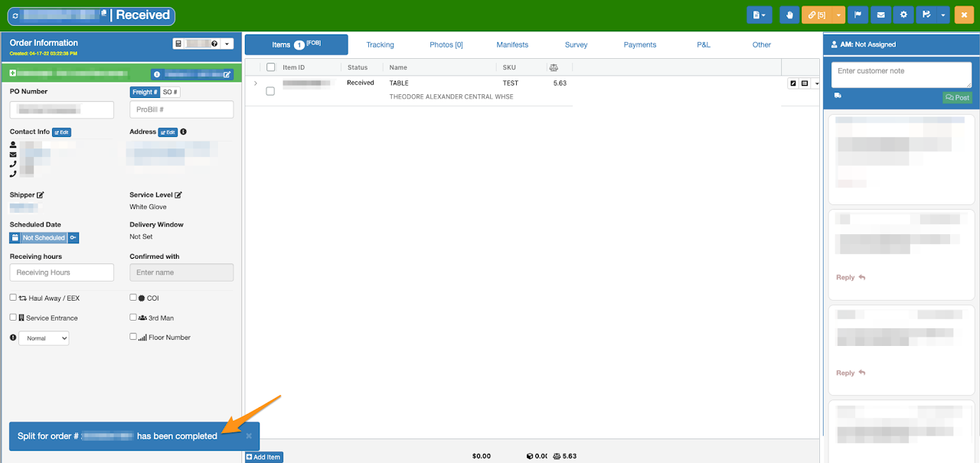The height and width of the screenshot is (463, 980).
Task: Toggle the COI checkbox
Action: [x=133, y=298]
